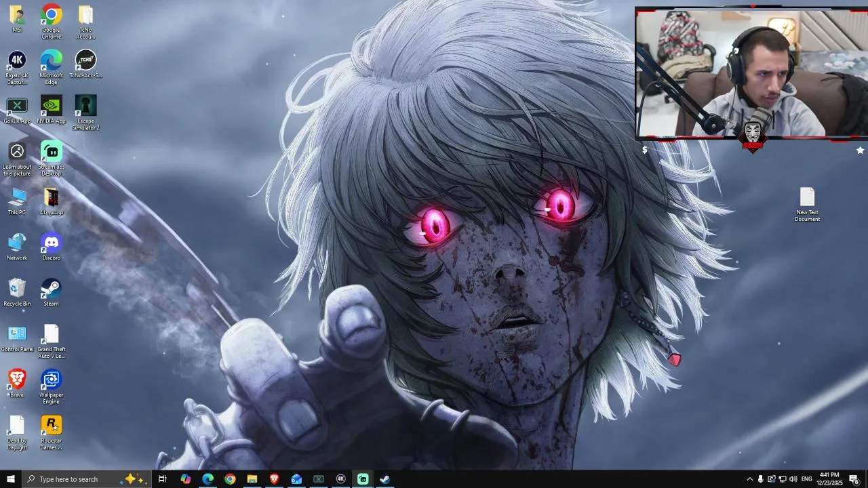
Task: Select the Dead by Daylight desktop file
Action: [x=17, y=432]
